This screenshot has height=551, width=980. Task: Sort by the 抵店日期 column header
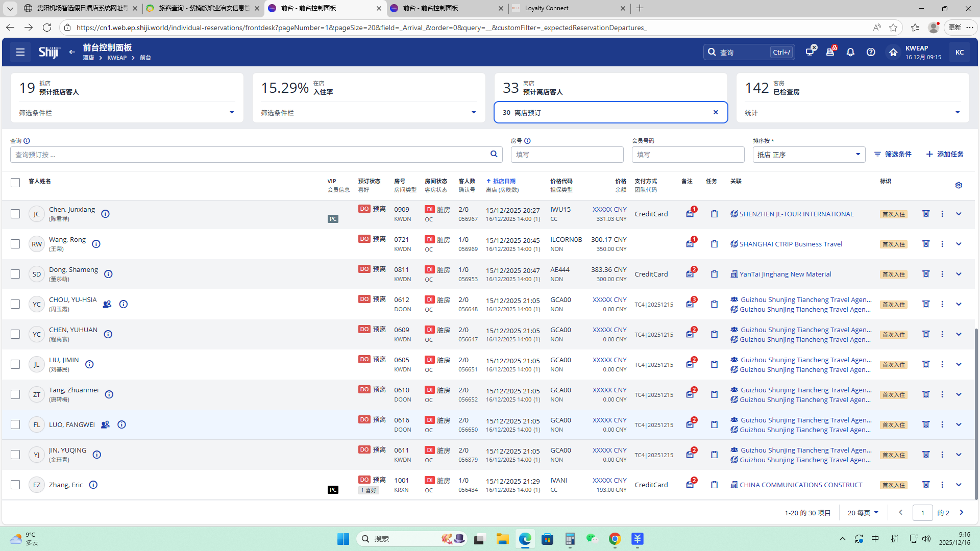503,181
